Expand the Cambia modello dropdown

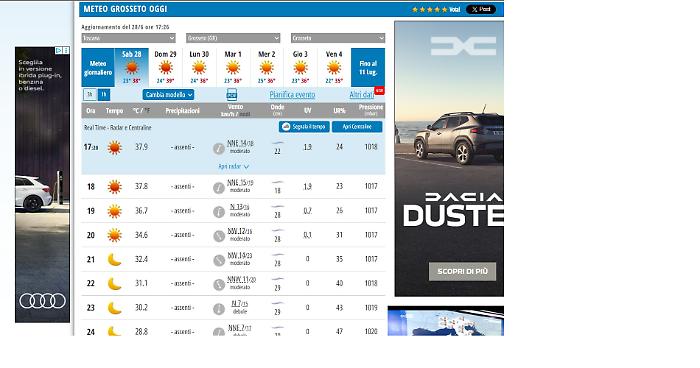click(x=168, y=95)
